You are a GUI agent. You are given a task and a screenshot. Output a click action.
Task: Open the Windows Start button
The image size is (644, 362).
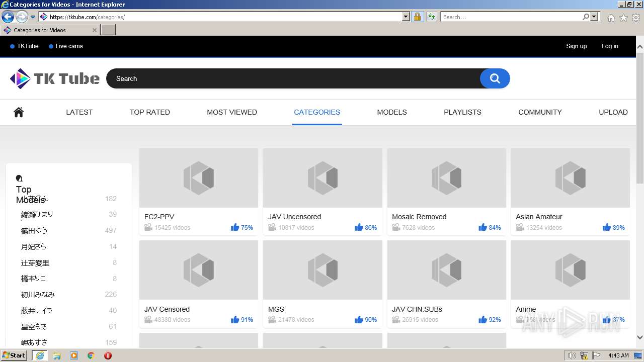pos(14,355)
